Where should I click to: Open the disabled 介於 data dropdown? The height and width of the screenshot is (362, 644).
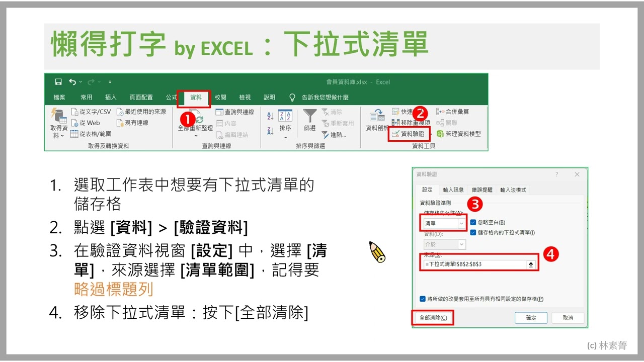[x=444, y=244]
